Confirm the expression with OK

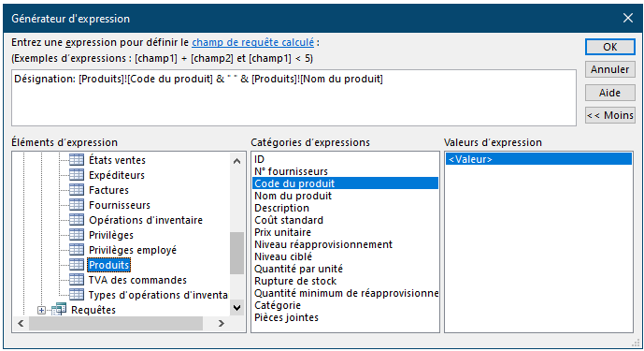(610, 47)
